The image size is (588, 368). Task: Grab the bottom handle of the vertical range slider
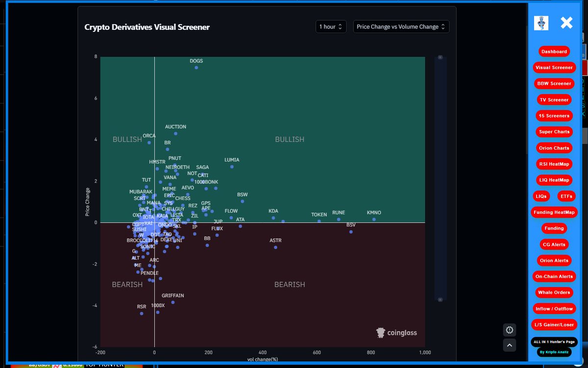pos(440,299)
